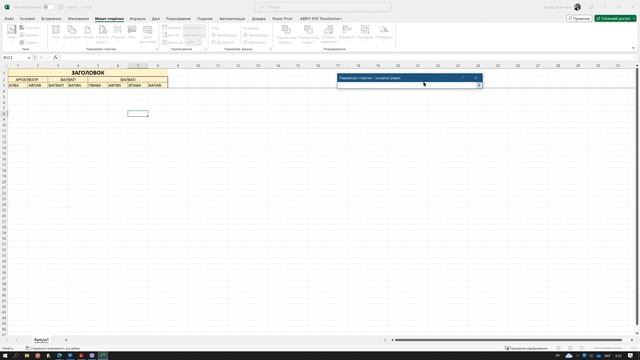Viewport: 640px width, 360px height.
Task: Click the Excel icon in the taskbar
Action: click(103, 356)
